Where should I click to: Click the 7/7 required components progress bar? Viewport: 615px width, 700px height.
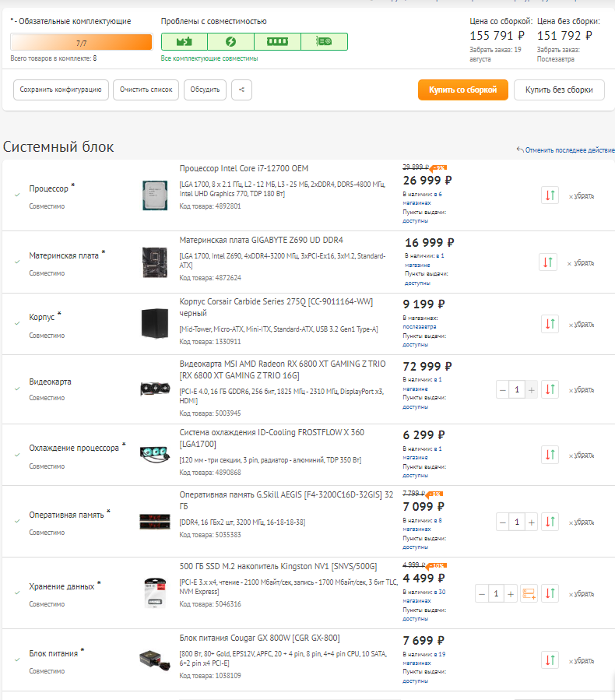[x=81, y=42]
